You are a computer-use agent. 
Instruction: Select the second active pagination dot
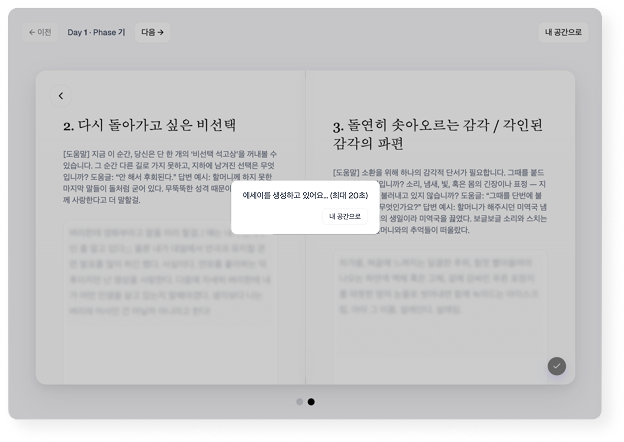[311, 402]
